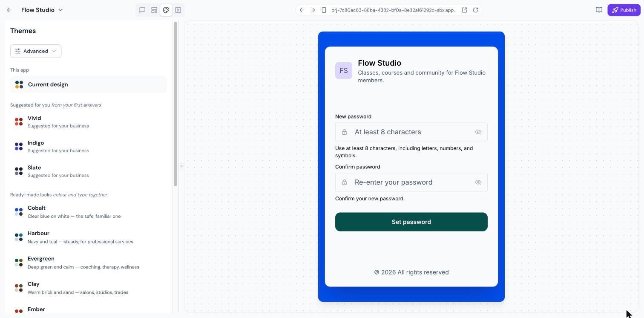Click the 'Themes' panel heading
Viewport: 644px width, 318px height.
23,31
